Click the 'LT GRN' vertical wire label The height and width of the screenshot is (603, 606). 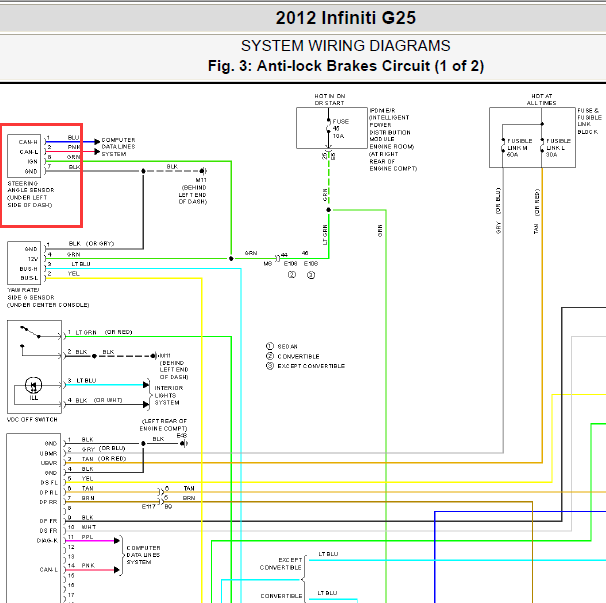click(325, 235)
